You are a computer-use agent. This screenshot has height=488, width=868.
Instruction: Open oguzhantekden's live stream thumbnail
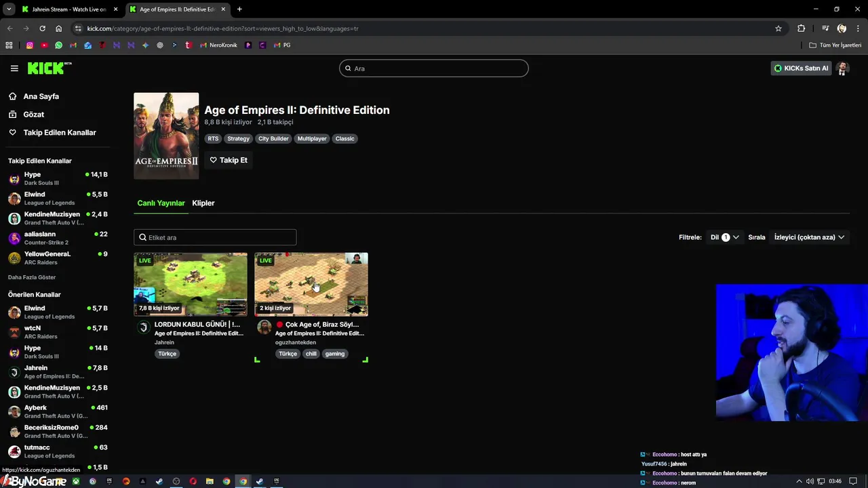(311, 285)
